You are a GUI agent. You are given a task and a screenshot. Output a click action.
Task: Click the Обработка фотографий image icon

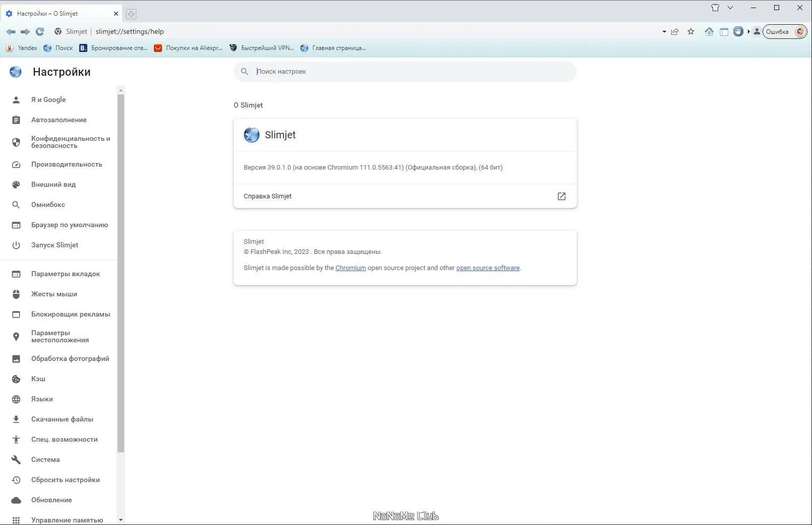point(16,359)
